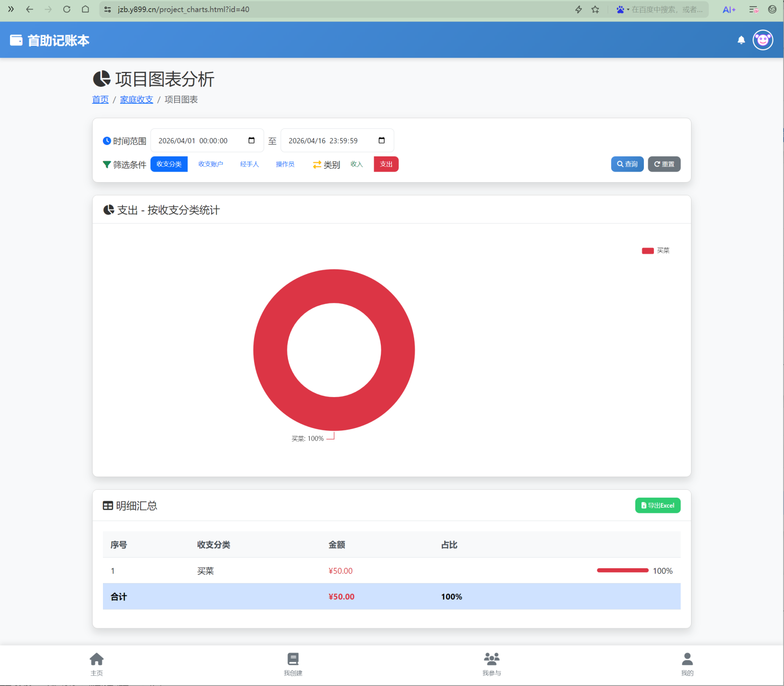This screenshot has width=784, height=686.
Task: Open start date calendar picker
Action: click(x=252, y=141)
